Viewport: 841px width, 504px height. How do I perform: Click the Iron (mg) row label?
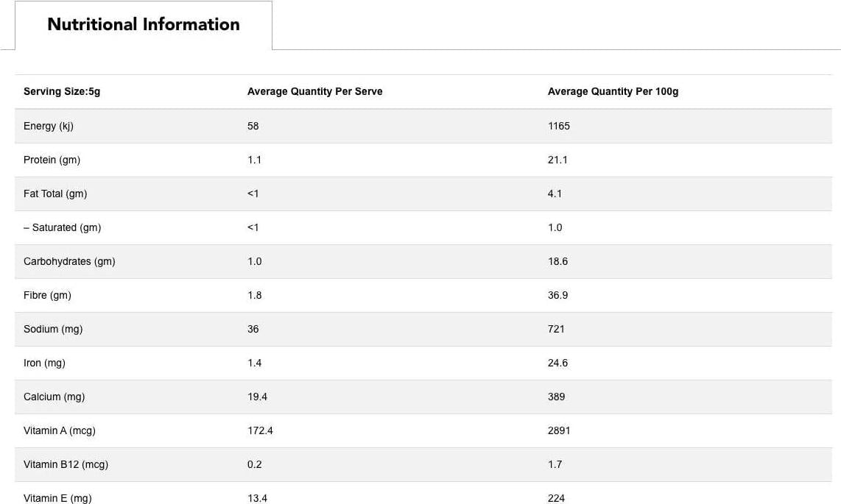[44, 363]
